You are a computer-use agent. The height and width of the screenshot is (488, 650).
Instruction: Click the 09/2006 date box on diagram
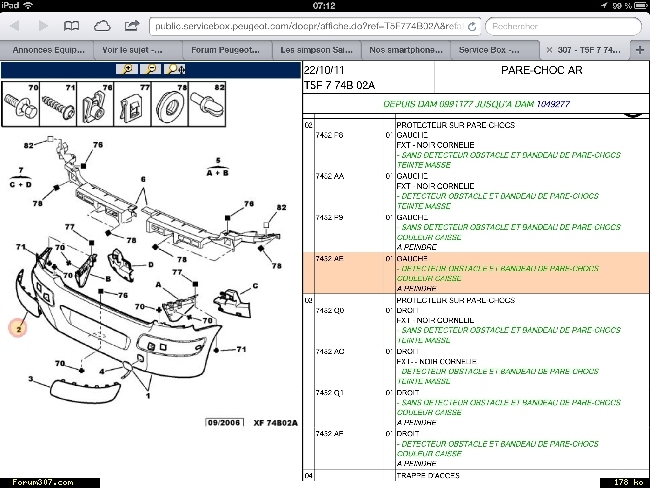pos(224,422)
